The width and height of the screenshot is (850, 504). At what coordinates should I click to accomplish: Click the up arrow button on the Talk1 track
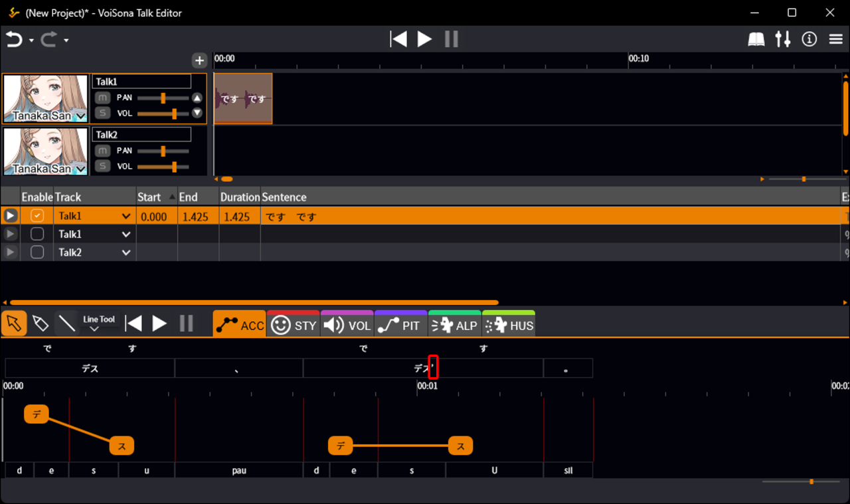coord(197,98)
